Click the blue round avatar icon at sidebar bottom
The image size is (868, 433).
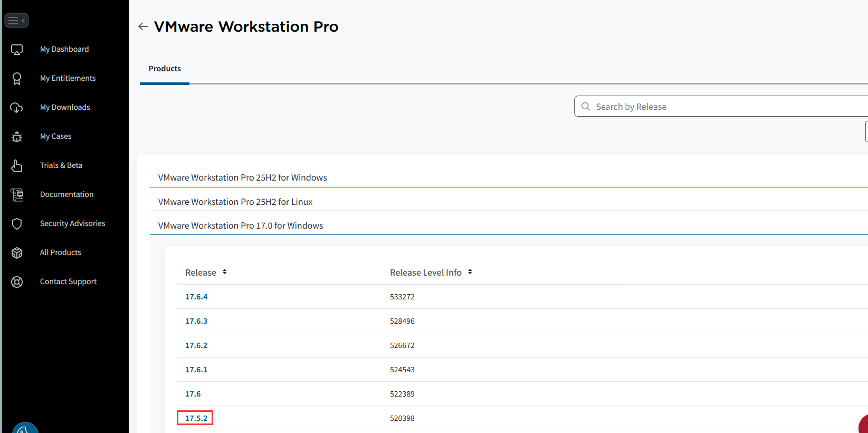(x=25, y=428)
